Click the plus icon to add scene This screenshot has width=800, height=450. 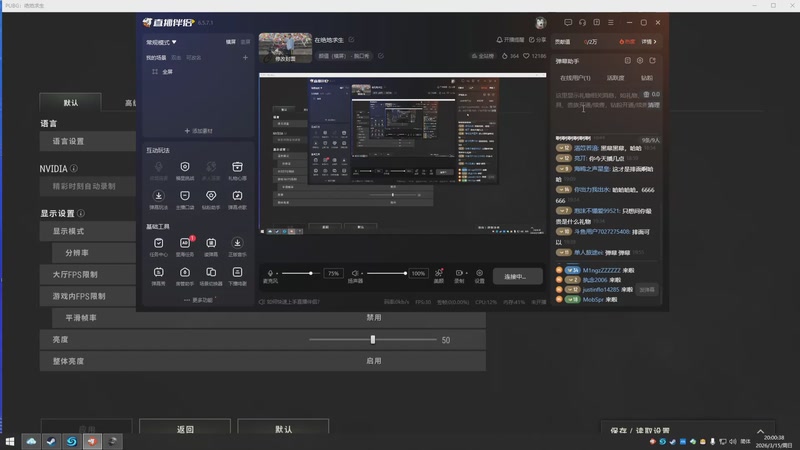click(x=245, y=58)
